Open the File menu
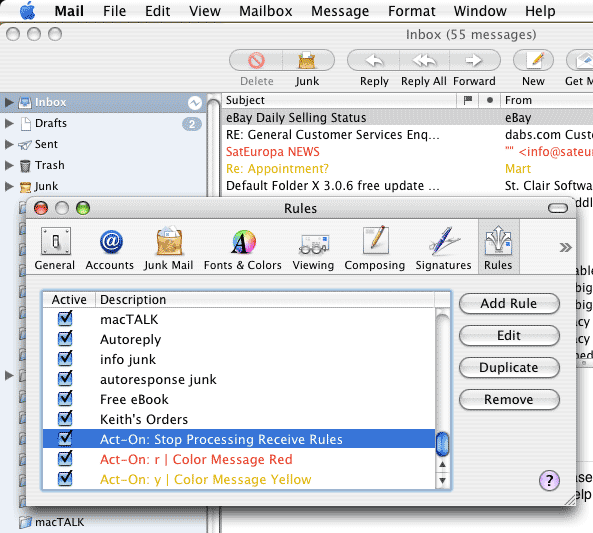This screenshot has height=533, width=593. click(114, 11)
